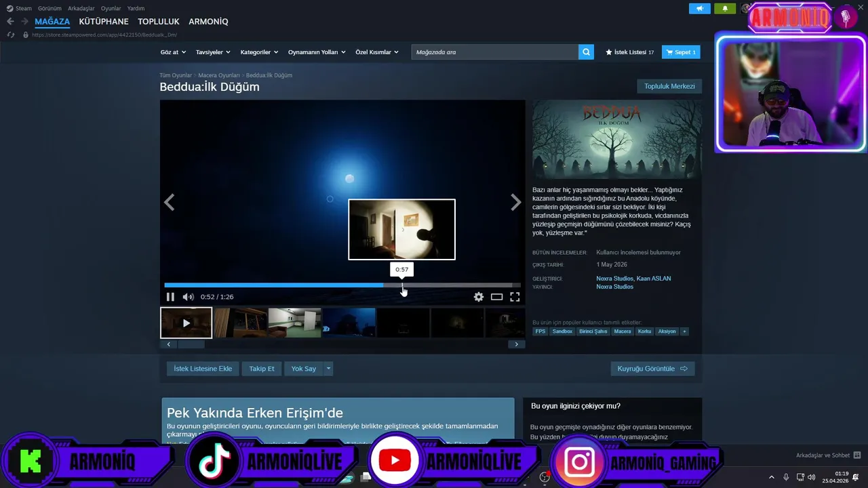
Task: Navigate forward with the arrow
Action: tap(24, 22)
